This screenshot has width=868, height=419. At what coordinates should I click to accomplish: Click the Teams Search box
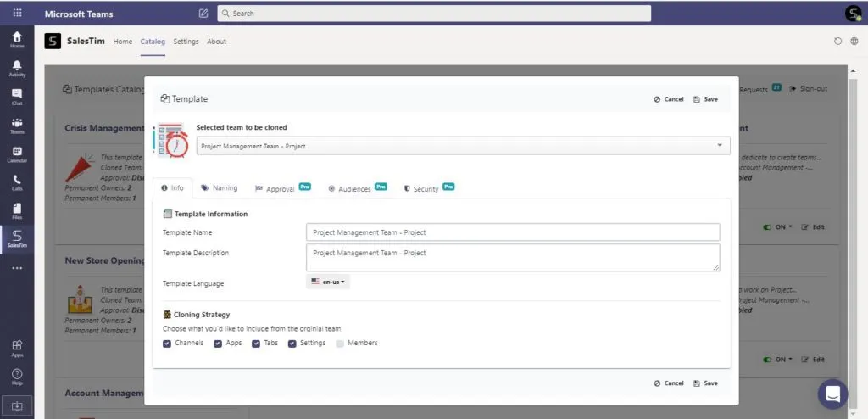434,14
